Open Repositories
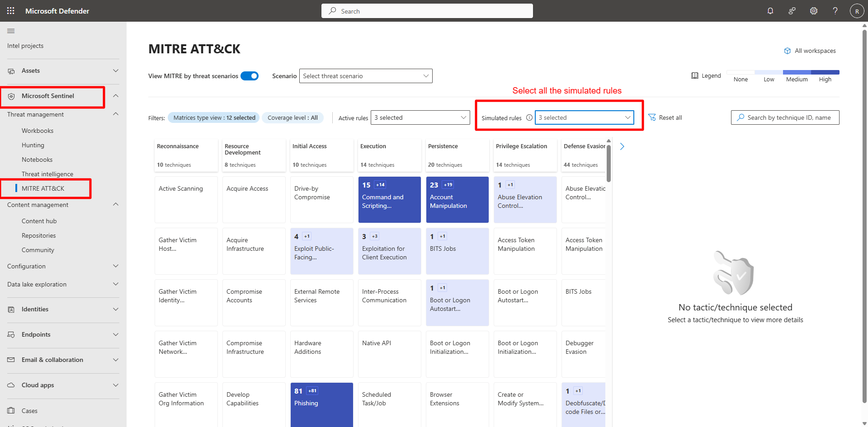 (x=39, y=235)
